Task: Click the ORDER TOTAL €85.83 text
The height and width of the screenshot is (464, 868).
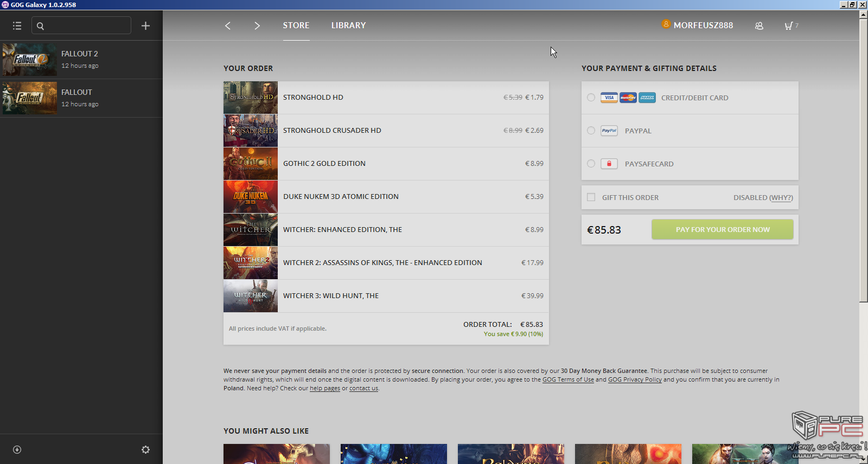Action: 503,325
